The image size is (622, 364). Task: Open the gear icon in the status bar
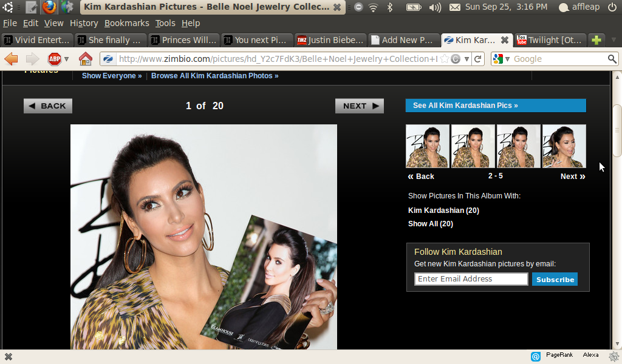(614, 357)
